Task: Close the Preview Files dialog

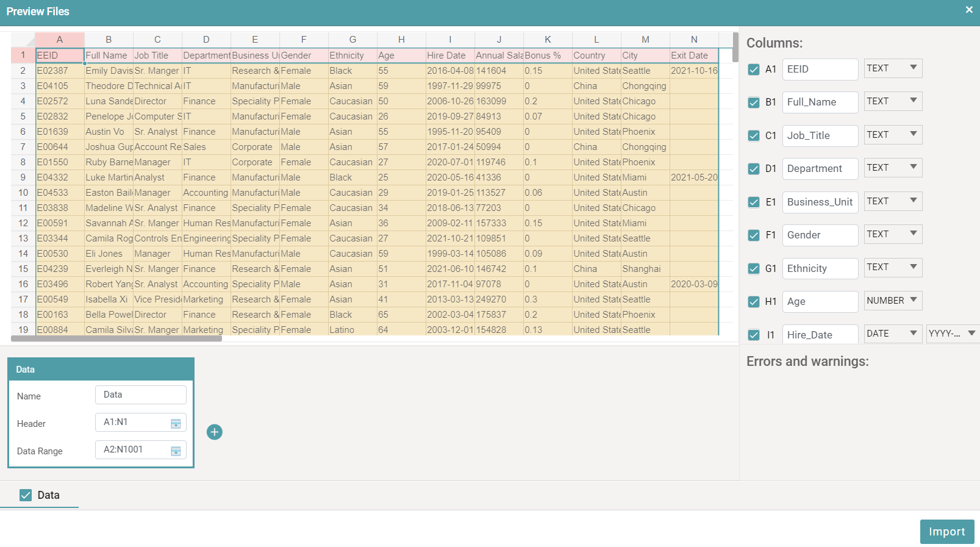Action: click(969, 10)
